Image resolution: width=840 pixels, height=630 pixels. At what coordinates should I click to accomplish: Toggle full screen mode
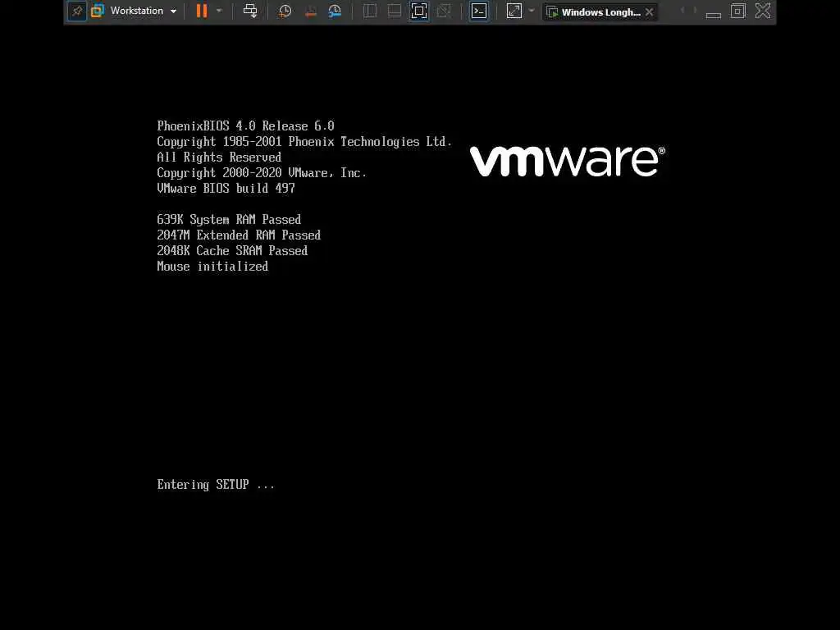(419, 11)
